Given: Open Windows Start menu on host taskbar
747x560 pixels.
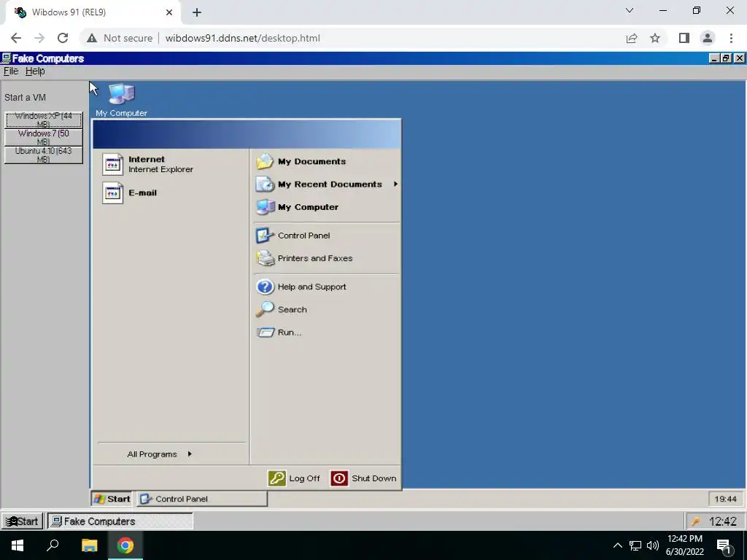Looking at the screenshot, I should 18,545.
